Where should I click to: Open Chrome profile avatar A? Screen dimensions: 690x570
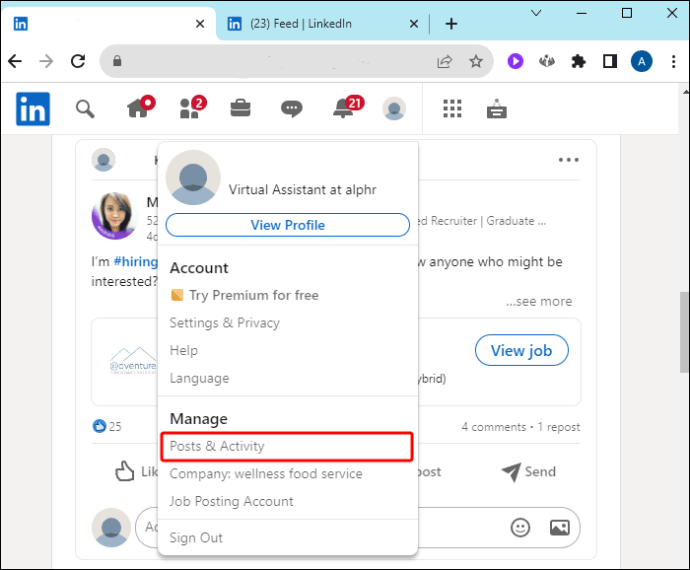[x=642, y=61]
